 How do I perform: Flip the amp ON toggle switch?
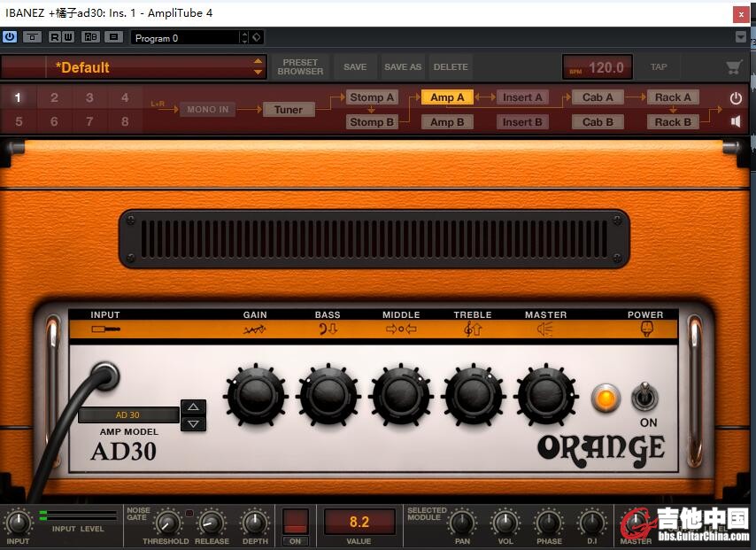[644, 398]
